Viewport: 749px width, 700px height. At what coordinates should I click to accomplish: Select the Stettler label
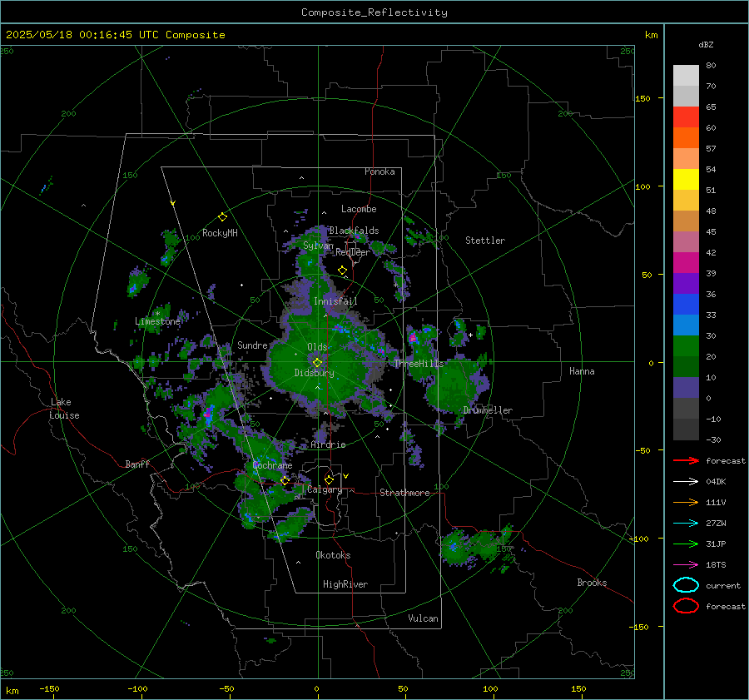point(485,241)
